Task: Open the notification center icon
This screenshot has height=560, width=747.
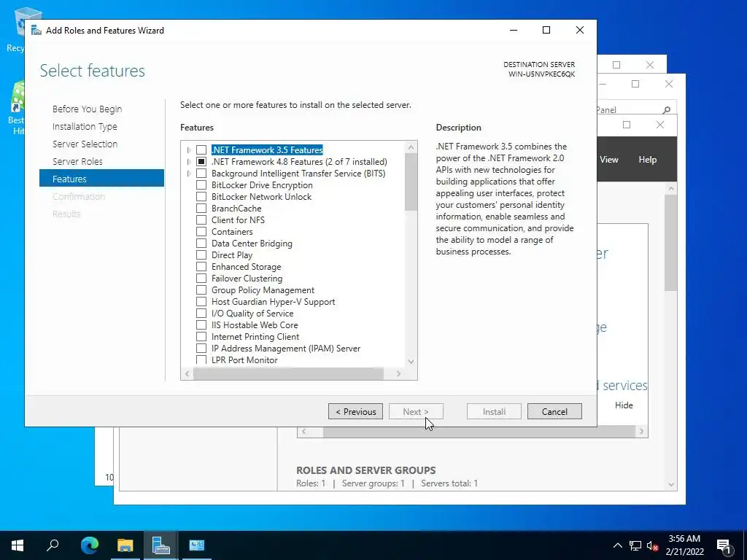Action: pos(724,546)
